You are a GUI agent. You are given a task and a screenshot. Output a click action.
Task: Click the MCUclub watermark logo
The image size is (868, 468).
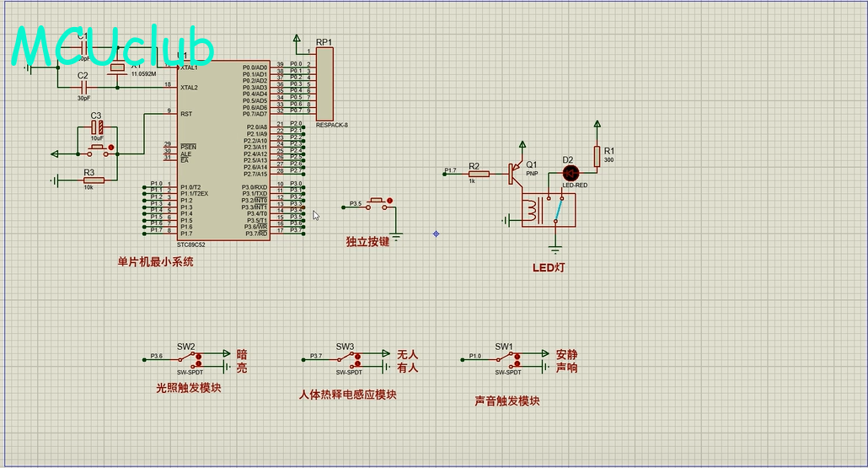(113, 46)
